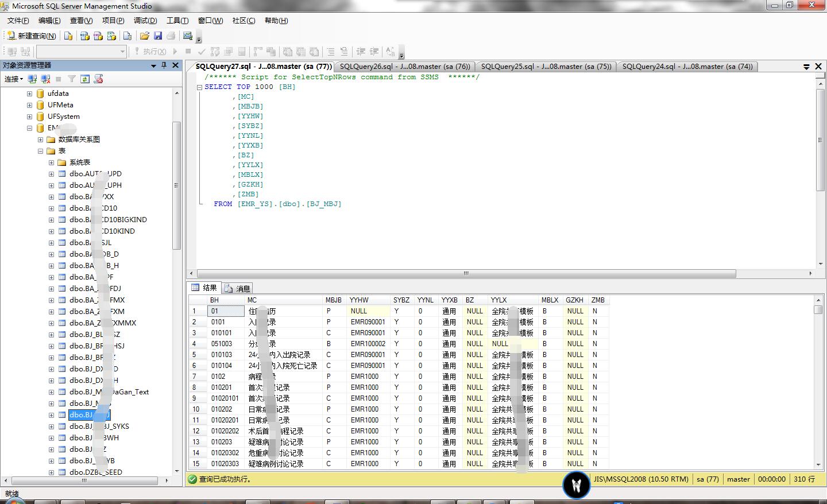Click the Increase Indent icon

click(374, 51)
